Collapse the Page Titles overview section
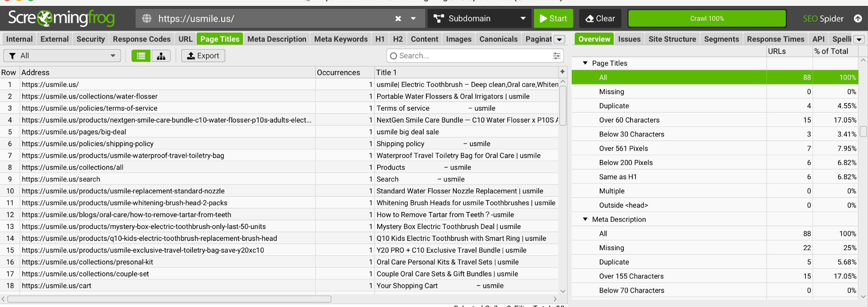 (x=585, y=63)
